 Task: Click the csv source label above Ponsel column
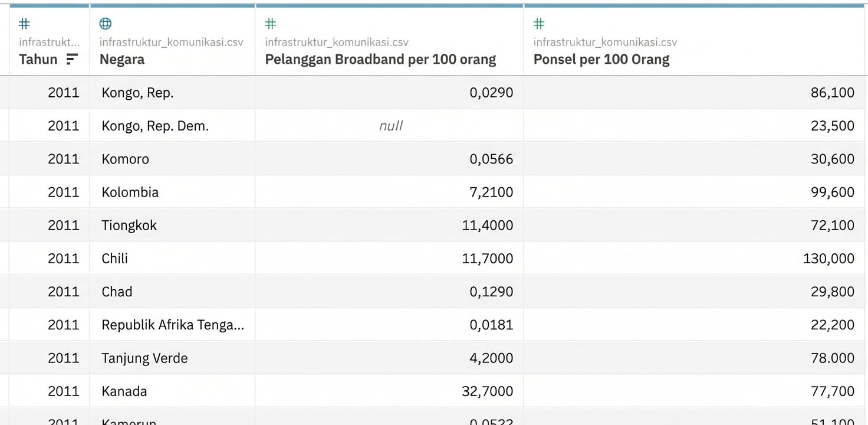point(605,42)
